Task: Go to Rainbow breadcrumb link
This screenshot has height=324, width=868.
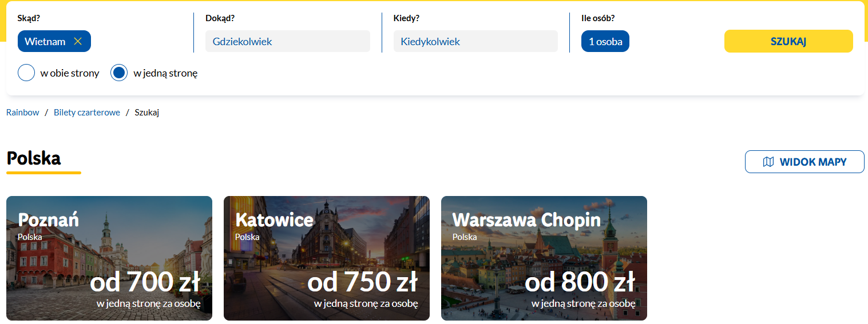Action: [23, 113]
